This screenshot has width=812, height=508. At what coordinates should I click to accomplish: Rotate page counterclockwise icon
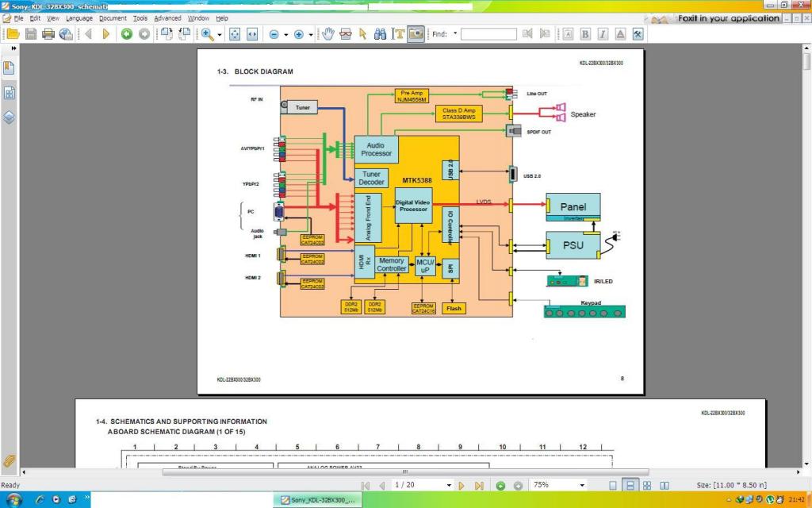tap(167, 34)
